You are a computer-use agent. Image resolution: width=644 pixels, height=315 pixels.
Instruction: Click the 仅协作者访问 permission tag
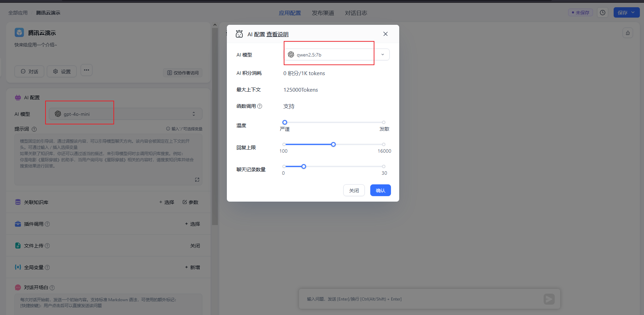183,73
